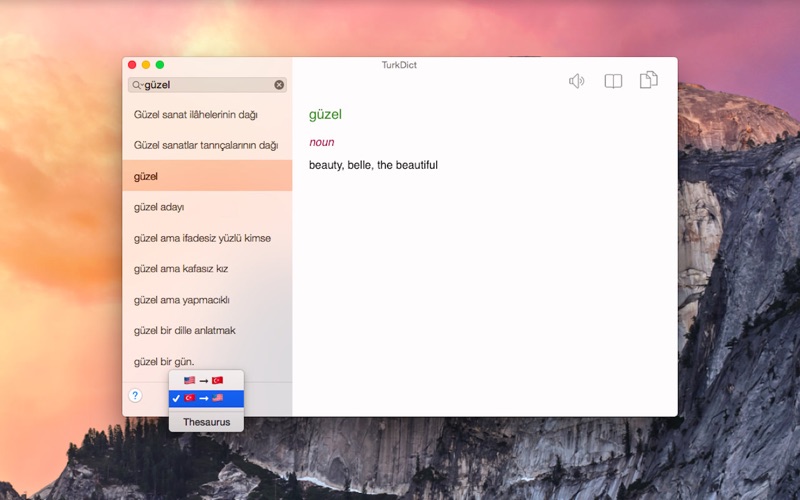Zoom TurkDict with the green button
The image size is (800, 500).
(160, 65)
